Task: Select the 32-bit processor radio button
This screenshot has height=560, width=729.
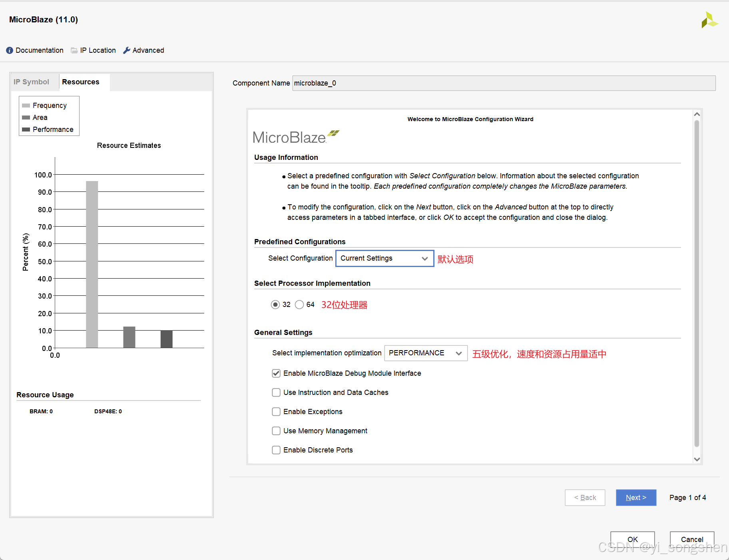Action: coord(275,305)
